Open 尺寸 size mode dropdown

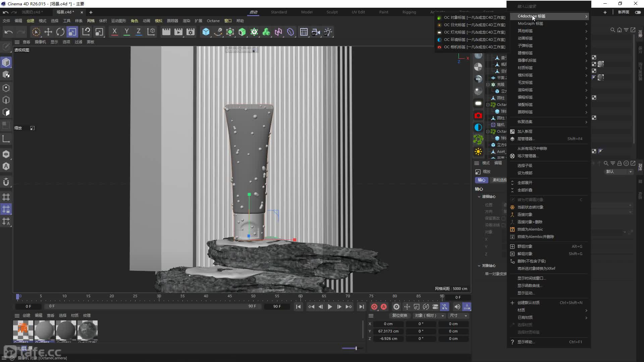pos(459,315)
